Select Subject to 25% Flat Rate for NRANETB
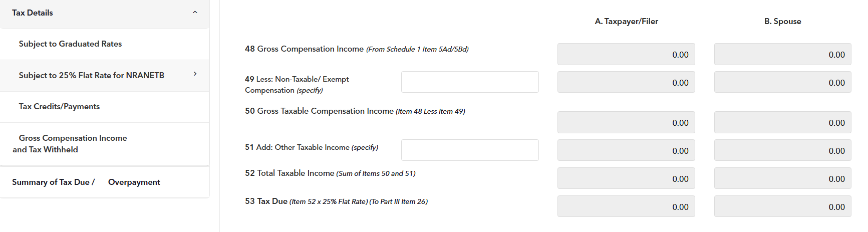This screenshot has height=232, width=868. tap(91, 75)
